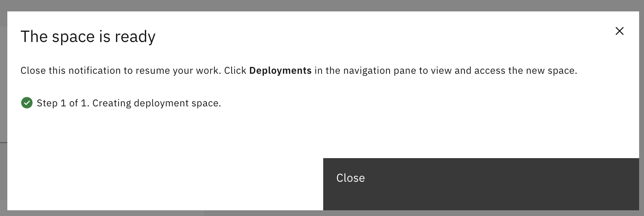This screenshot has width=644, height=216.
Task: Click the dimmed backdrop above the dialog
Action: [322, 5]
